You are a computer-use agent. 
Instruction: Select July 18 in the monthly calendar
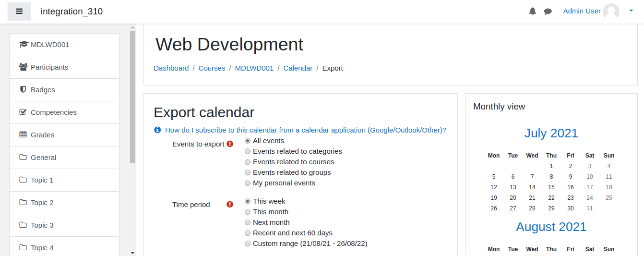click(609, 187)
